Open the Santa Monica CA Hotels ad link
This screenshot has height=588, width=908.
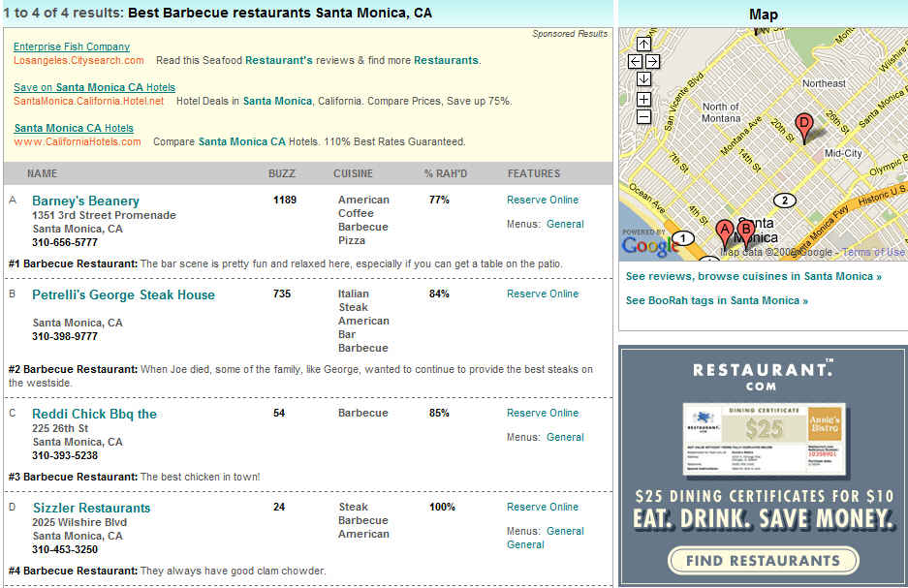click(x=74, y=128)
